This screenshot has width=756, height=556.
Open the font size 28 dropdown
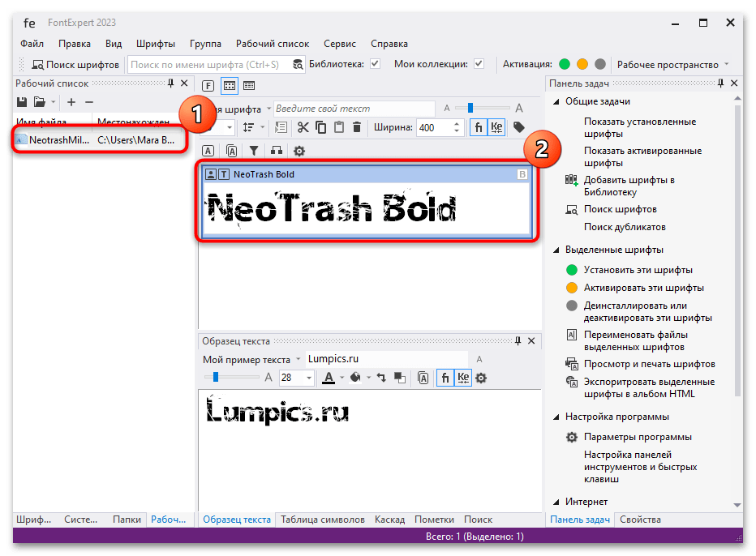point(308,377)
